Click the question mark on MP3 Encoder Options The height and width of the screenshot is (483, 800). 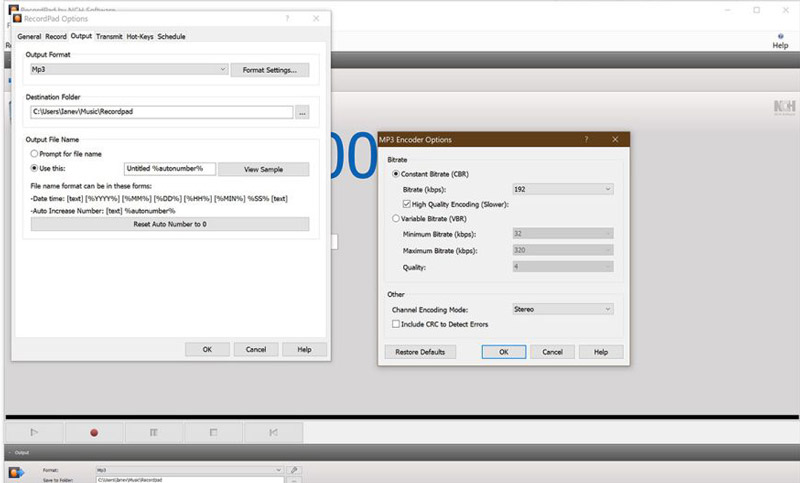(x=586, y=139)
